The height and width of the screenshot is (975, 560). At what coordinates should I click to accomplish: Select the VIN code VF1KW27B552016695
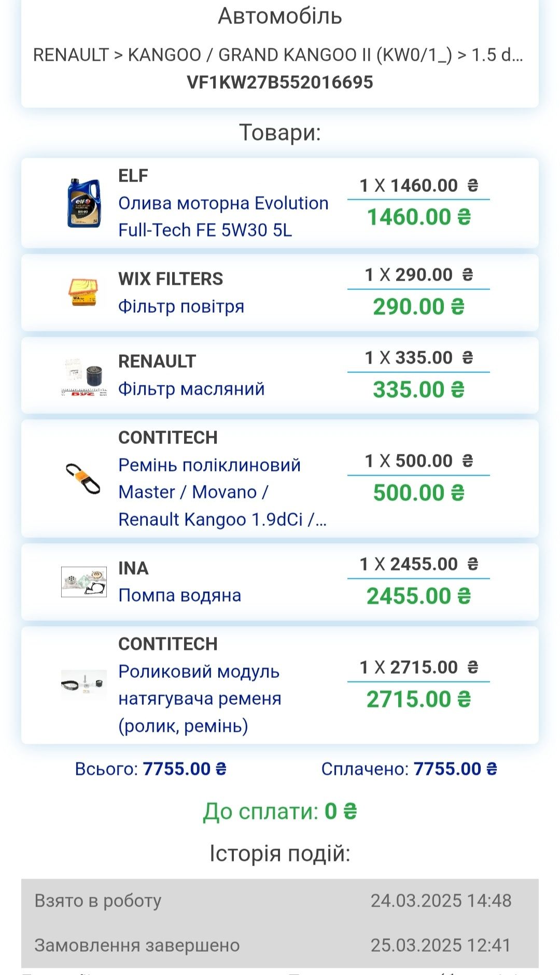click(280, 82)
